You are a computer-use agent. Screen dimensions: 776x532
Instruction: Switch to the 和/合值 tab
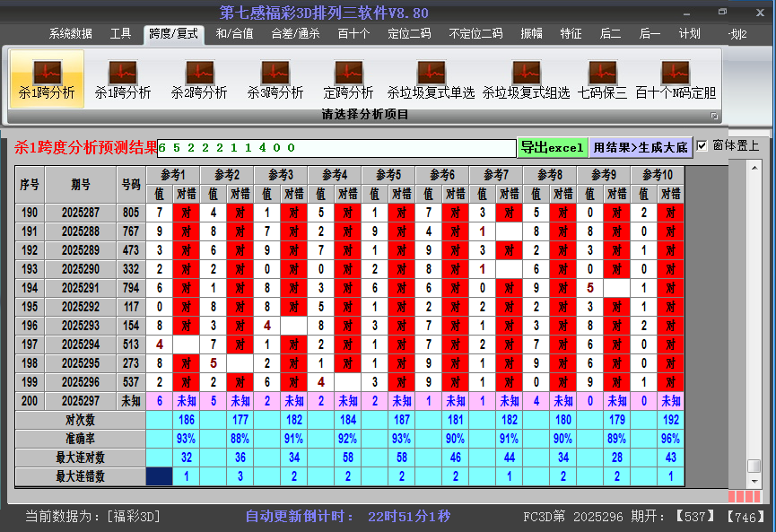tap(234, 34)
